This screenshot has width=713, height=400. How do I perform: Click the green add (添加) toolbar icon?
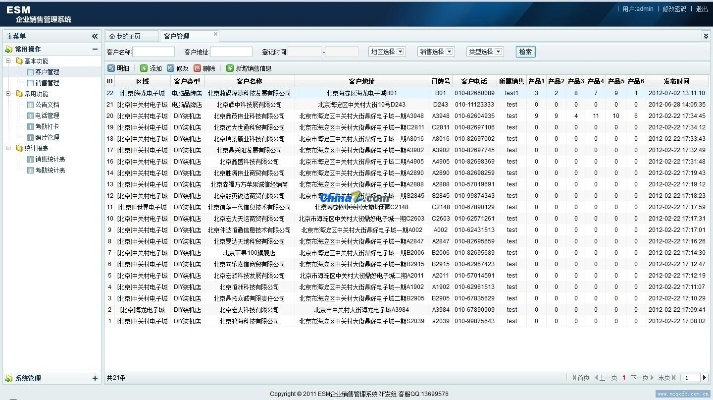(x=144, y=68)
